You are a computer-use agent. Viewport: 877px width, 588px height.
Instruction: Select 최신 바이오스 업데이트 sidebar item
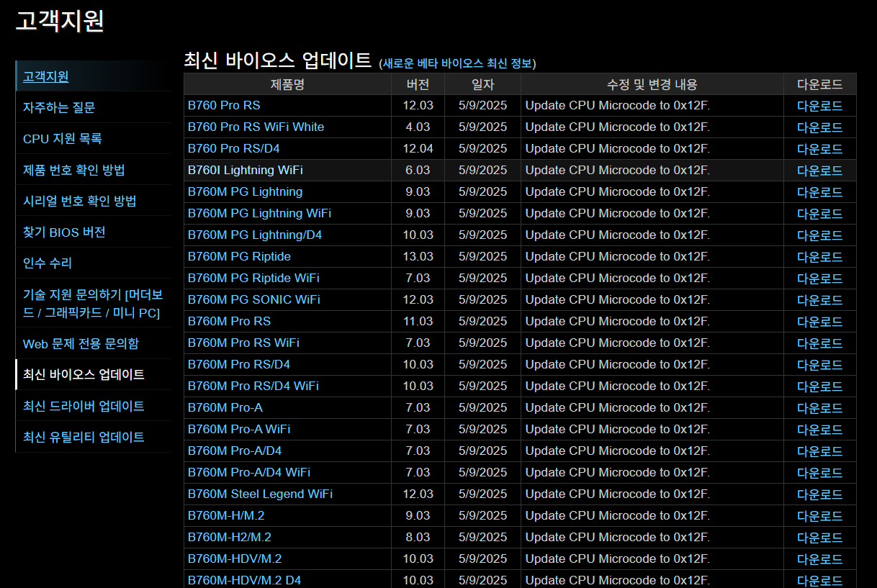point(84,374)
